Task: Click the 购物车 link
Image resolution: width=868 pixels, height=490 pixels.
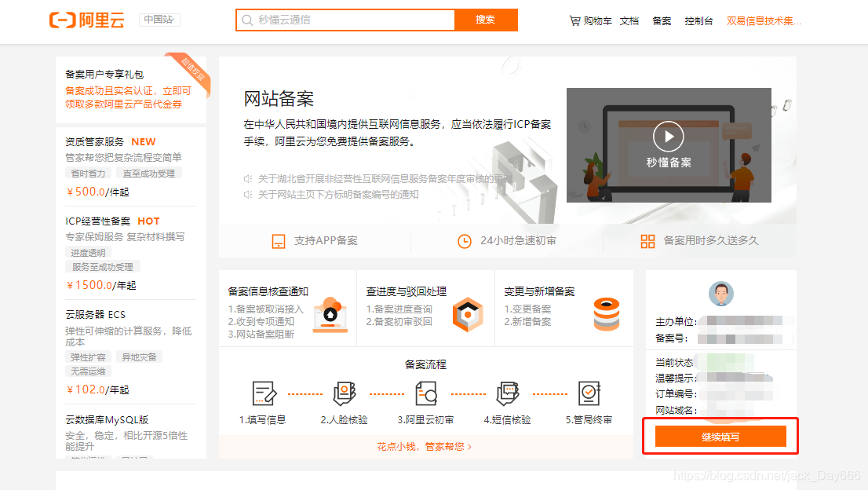Action: tap(597, 21)
